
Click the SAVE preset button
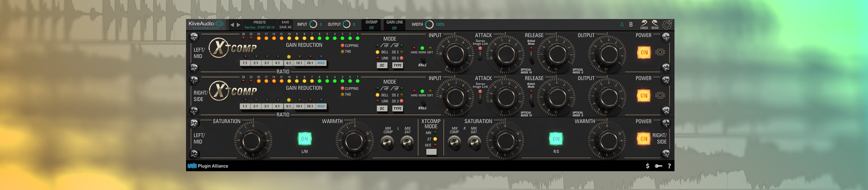coord(285,22)
